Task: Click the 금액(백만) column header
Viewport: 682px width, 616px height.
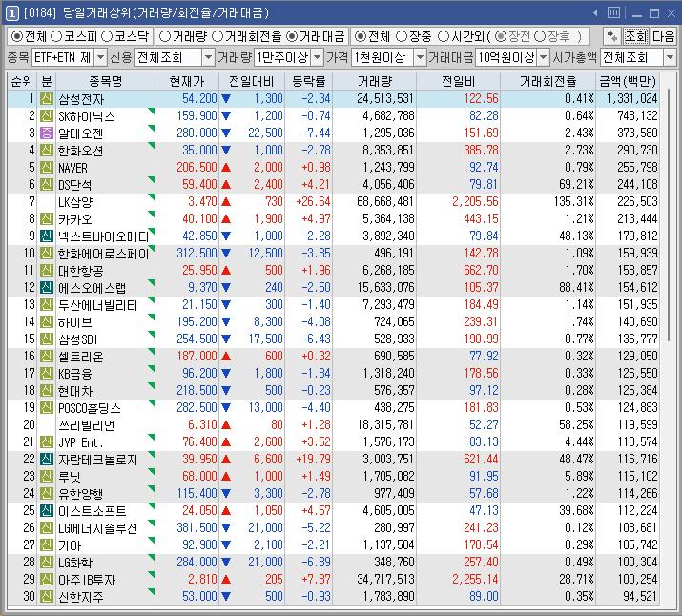Action: pyautogui.click(x=628, y=81)
